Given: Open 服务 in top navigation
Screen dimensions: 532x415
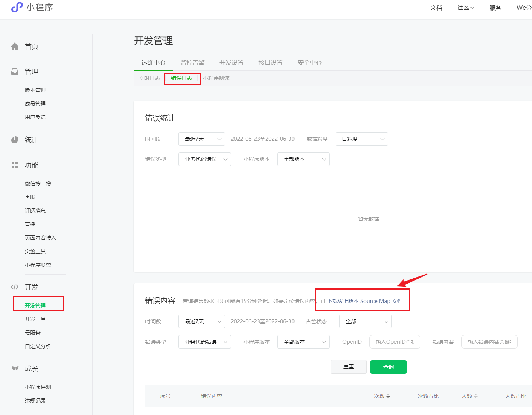Looking at the screenshot, I should (495, 8).
